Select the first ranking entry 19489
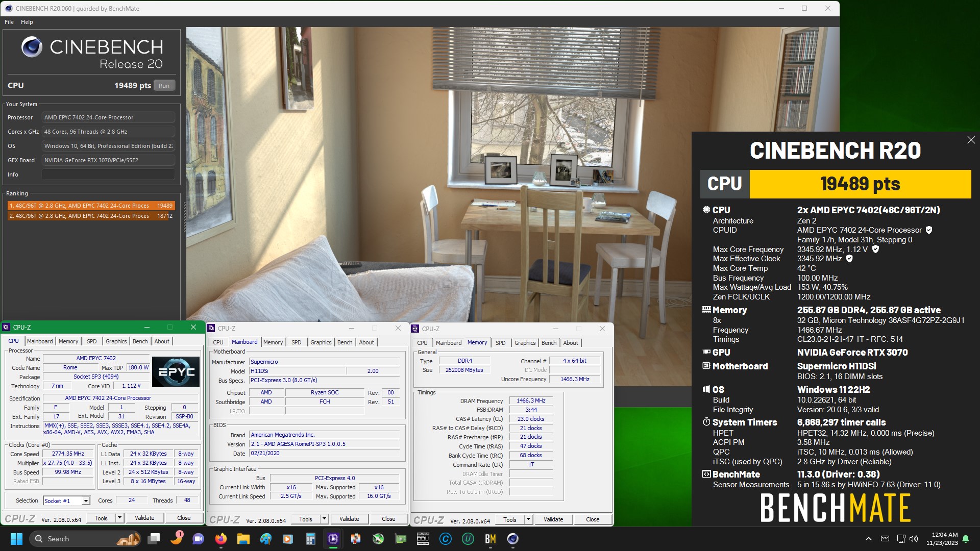980x551 pixels. [x=91, y=206]
